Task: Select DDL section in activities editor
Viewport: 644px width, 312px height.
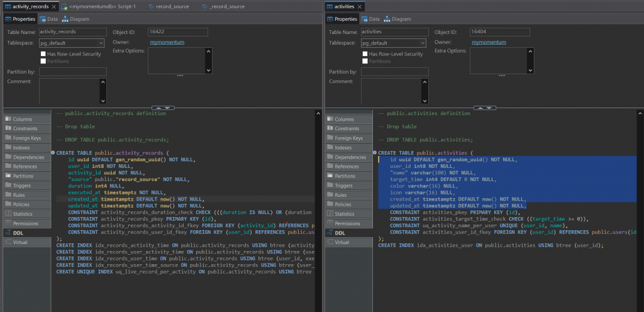Action: click(x=348, y=233)
